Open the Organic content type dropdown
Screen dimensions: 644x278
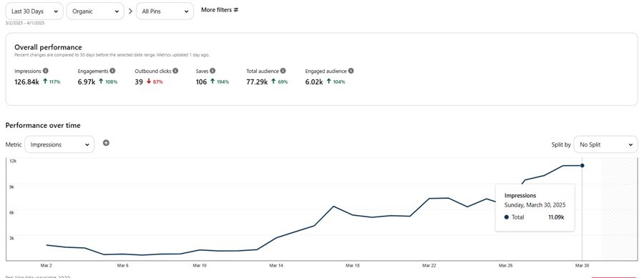tap(95, 11)
